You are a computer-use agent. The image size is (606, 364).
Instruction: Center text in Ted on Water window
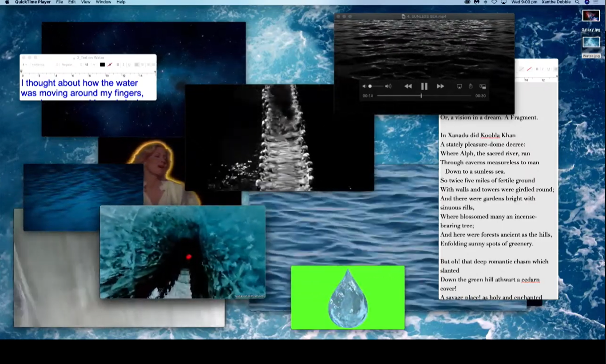click(143, 65)
